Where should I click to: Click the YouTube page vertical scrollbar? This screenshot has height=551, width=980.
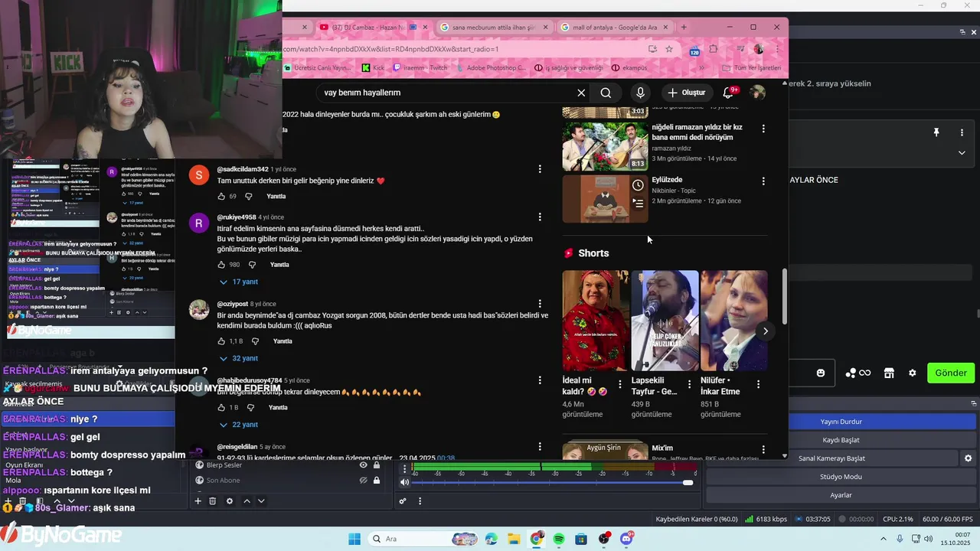click(x=784, y=296)
